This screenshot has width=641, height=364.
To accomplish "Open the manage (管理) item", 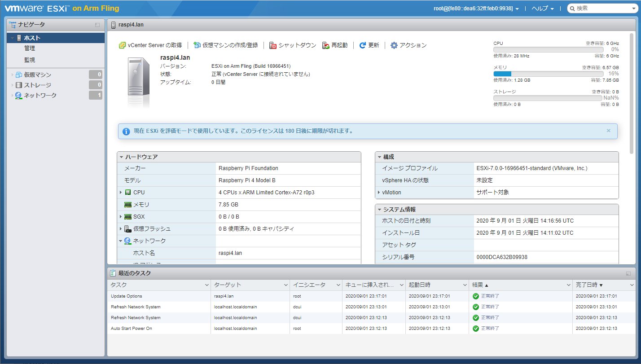I will coord(30,48).
